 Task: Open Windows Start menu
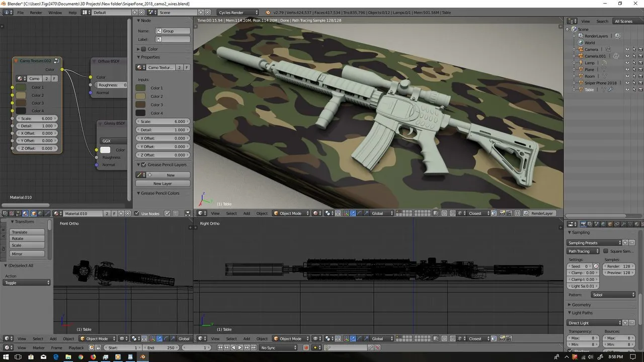pos(6,357)
